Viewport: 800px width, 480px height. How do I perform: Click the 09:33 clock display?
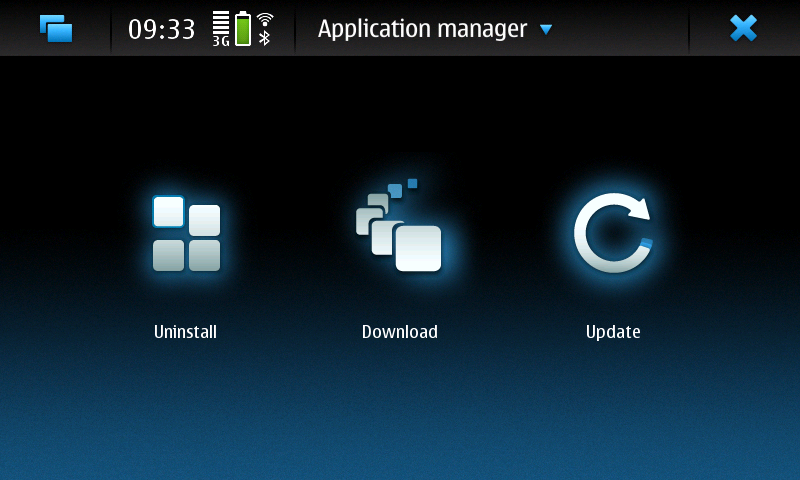(161, 29)
